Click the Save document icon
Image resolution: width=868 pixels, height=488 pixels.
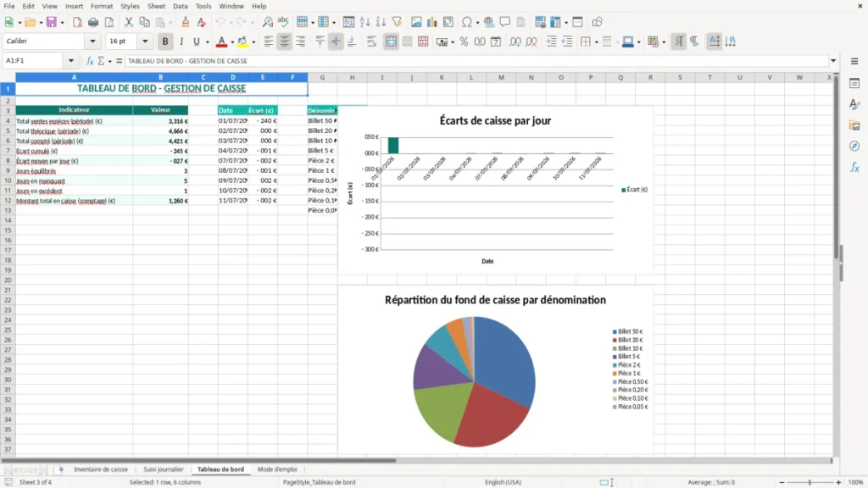coord(52,22)
